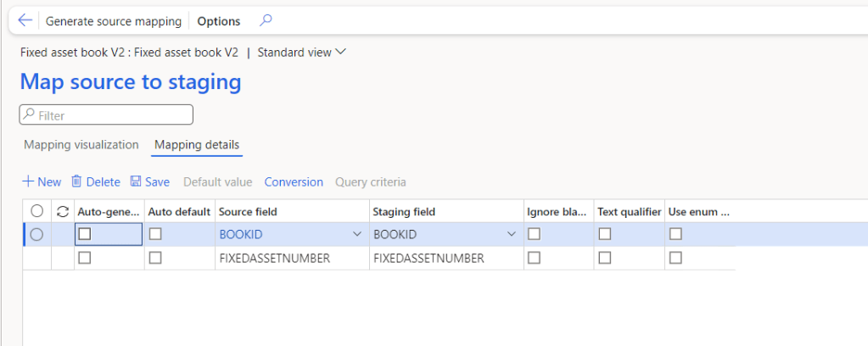This screenshot has width=868, height=346.
Task: Click the select-all circle in grid header
Action: coord(36,211)
